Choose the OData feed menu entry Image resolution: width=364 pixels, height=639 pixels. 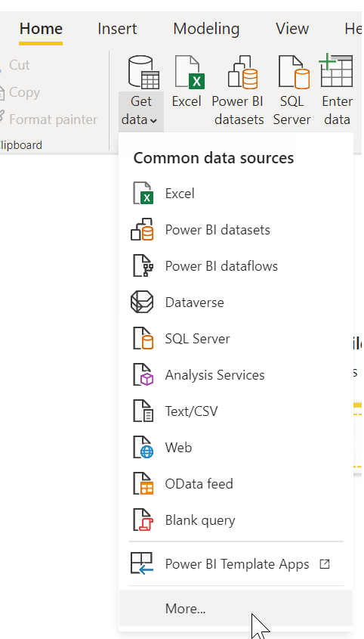click(x=199, y=484)
